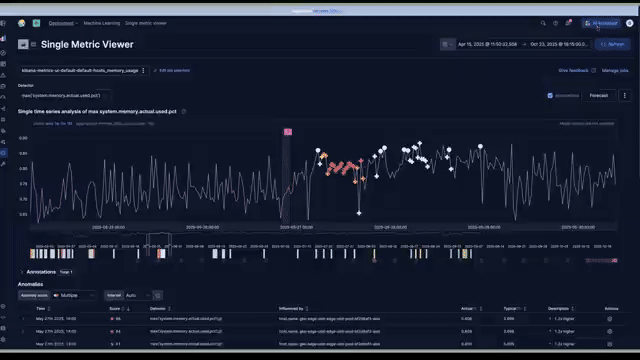The height and width of the screenshot is (360, 640).
Task: Select the Single metric viewer breadcrumb
Action: point(146,23)
